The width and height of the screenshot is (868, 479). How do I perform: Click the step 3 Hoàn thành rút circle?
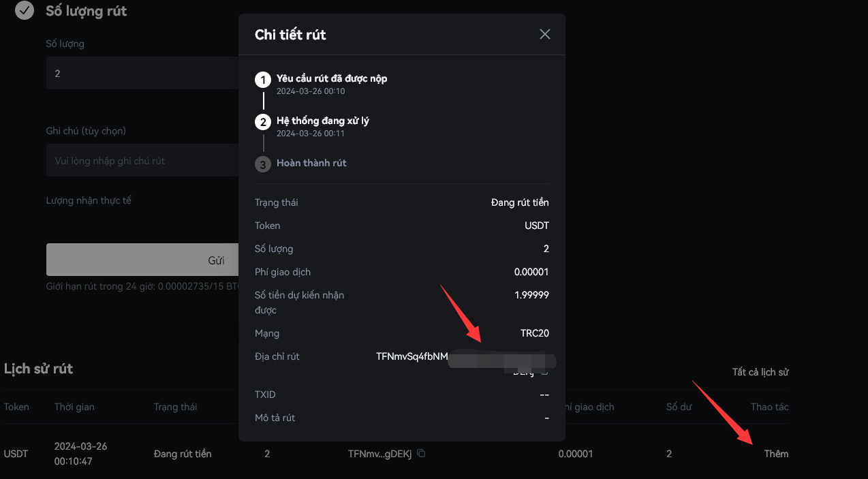(263, 165)
